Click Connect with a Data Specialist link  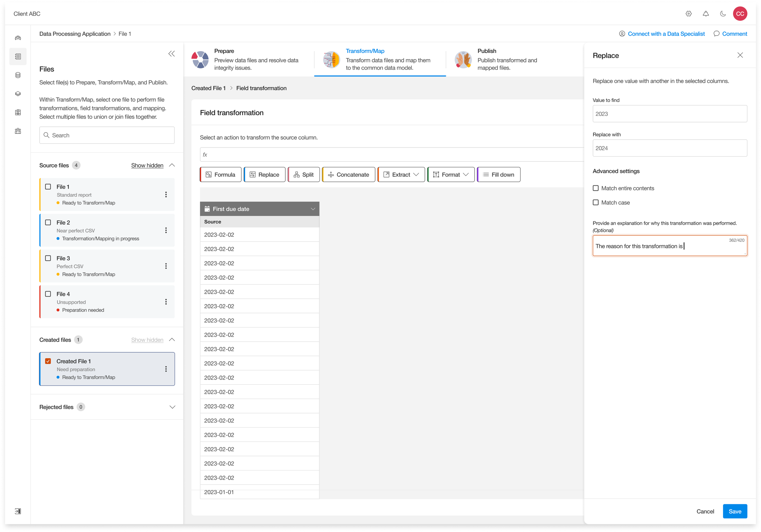[x=666, y=34]
